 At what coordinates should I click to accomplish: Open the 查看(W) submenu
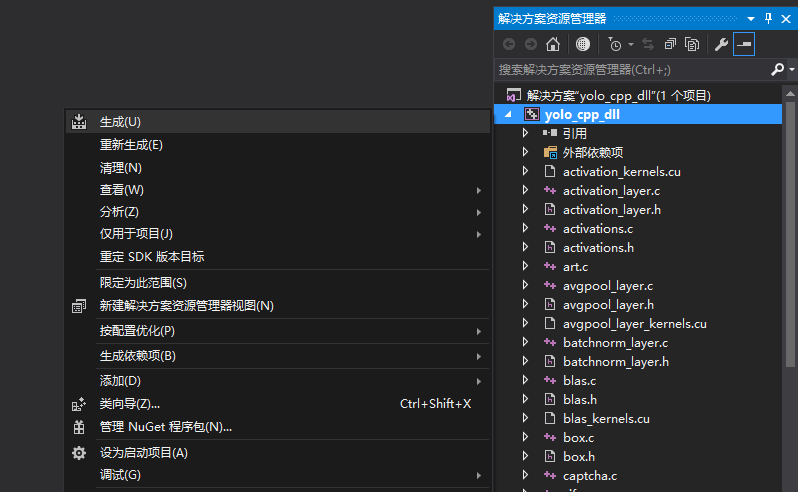(x=278, y=190)
